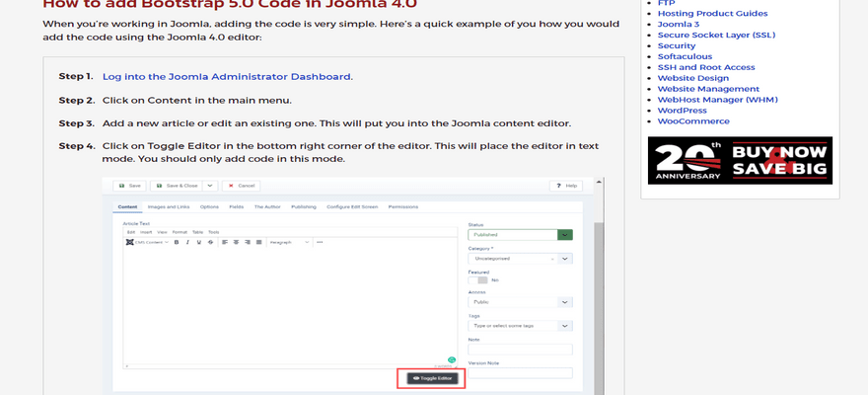The width and height of the screenshot is (868, 395).
Task: Expand the Status Published dropdown
Action: click(564, 235)
